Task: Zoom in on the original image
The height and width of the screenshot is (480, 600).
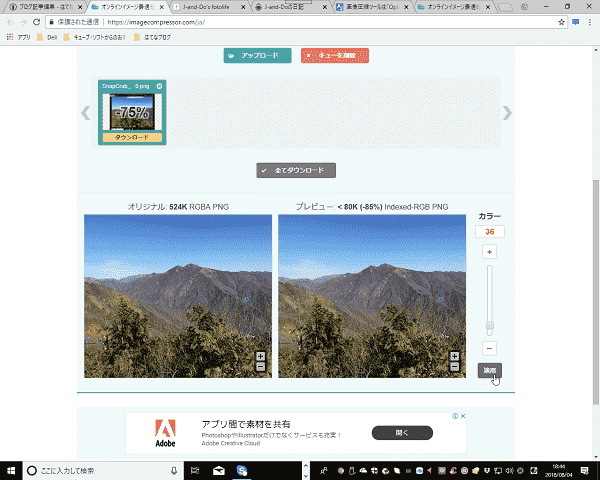Action: pyautogui.click(x=261, y=356)
